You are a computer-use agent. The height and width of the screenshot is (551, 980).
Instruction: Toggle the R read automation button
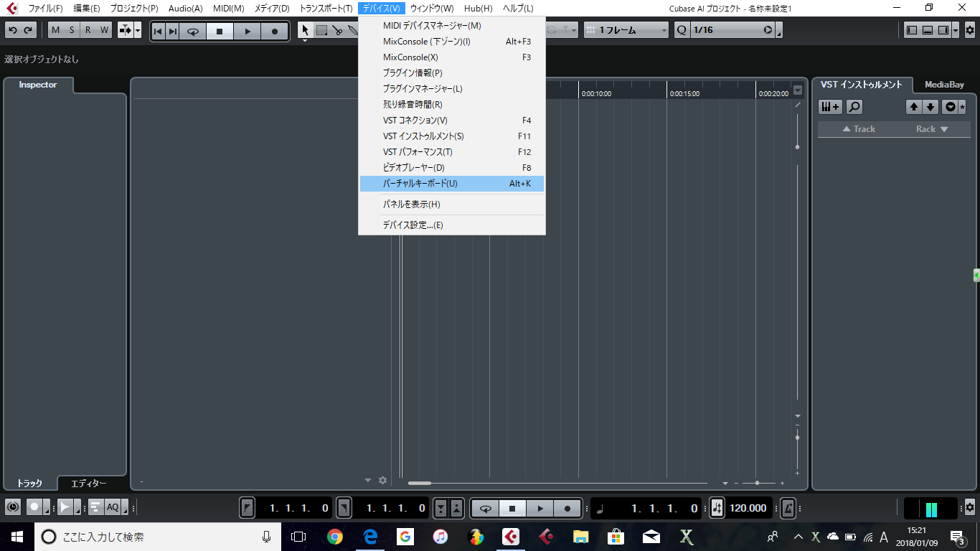[88, 30]
